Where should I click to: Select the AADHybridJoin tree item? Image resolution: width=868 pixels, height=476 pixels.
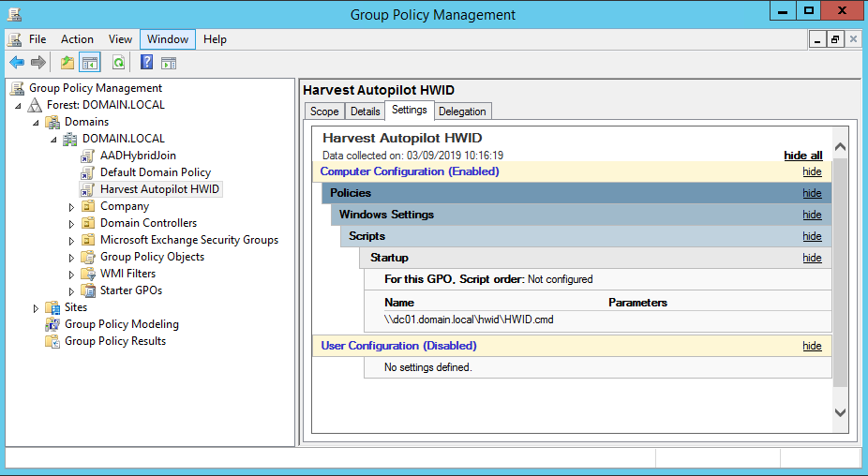pos(138,156)
